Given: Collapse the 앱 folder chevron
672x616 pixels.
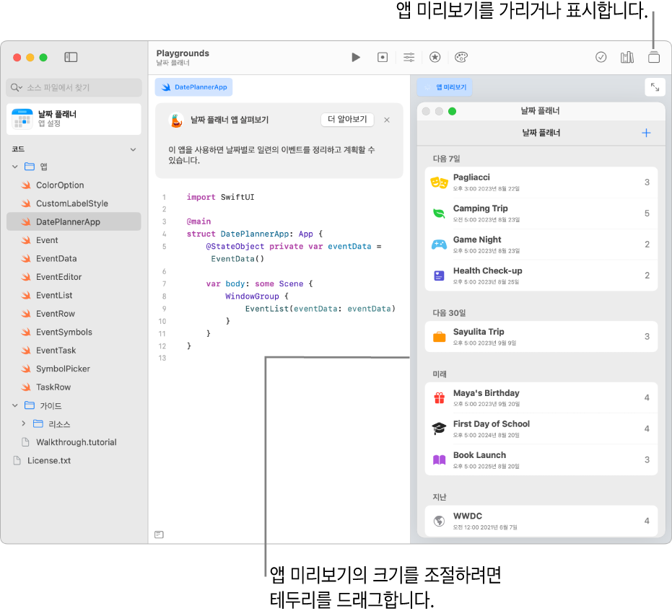Looking at the screenshot, I should point(15,167).
